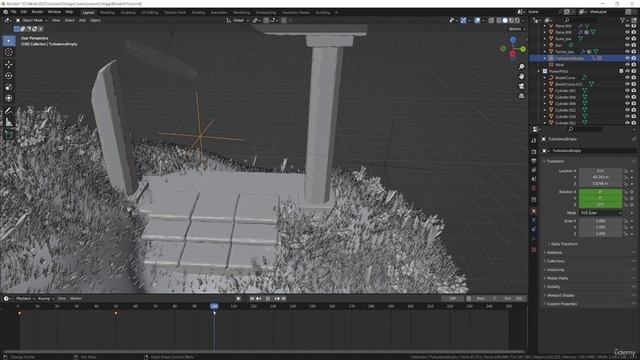
Task: Select the Rotate tool
Action: [x=9, y=76]
